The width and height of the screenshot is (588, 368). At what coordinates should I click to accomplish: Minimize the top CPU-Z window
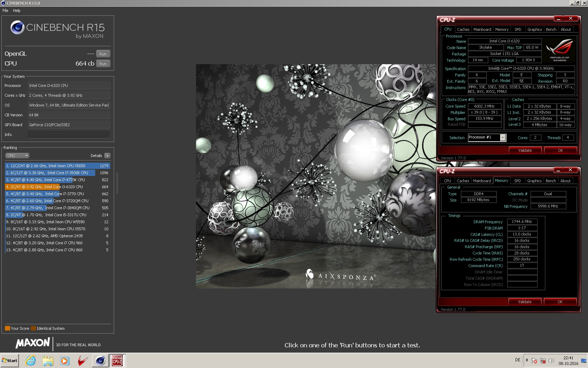(559, 19)
